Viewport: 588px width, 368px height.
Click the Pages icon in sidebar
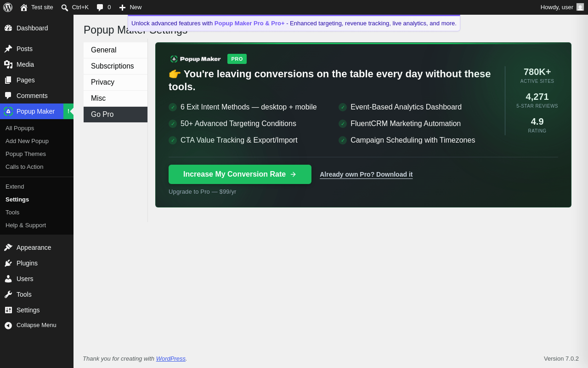click(x=8, y=80)
